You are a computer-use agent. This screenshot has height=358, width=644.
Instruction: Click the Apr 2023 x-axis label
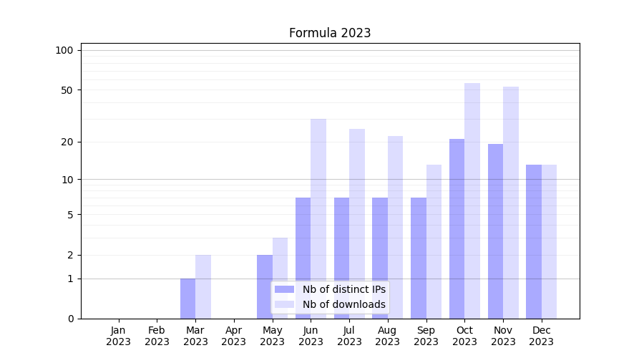tap(234, 336)
